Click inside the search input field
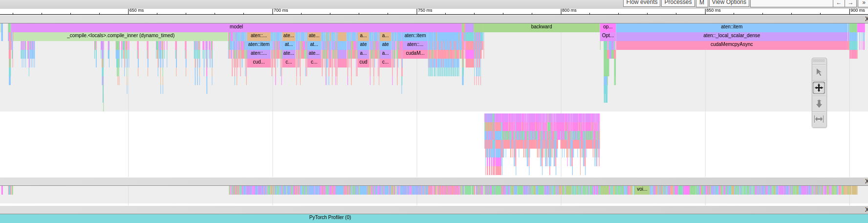 [791, 3]
